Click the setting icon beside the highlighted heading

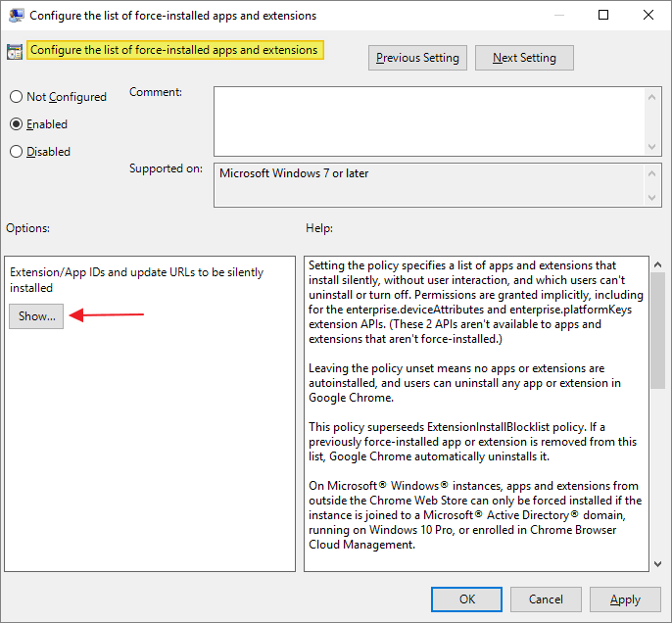[15, 52]
